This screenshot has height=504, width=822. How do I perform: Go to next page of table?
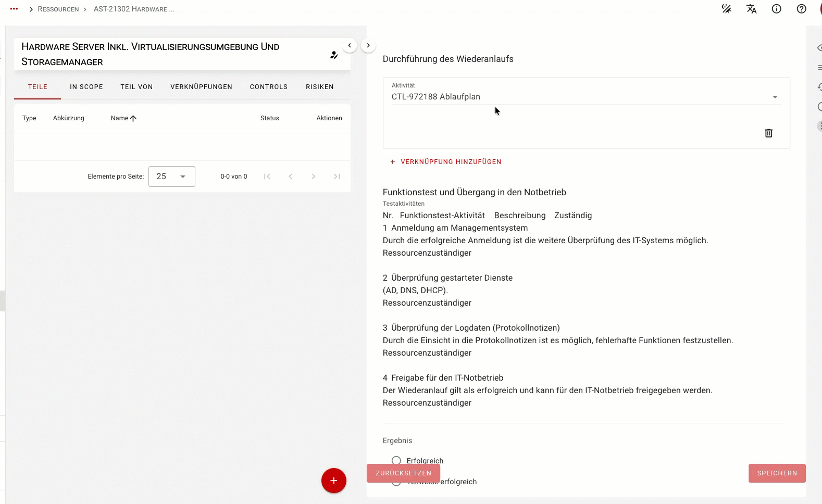coord(314,177)
